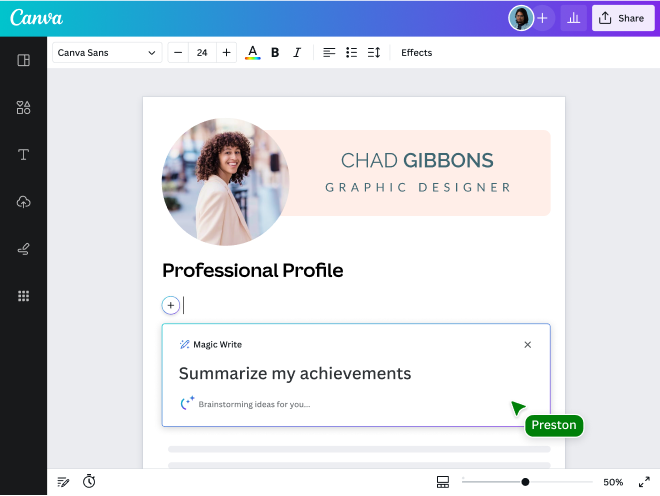This screenshot has width=660, height=496.
Task: Open the Effects menu
Action: pos(416,52)
